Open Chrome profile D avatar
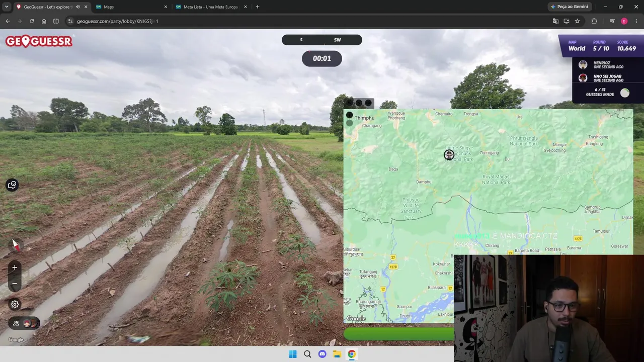644x362 pixels. point(624,21)
